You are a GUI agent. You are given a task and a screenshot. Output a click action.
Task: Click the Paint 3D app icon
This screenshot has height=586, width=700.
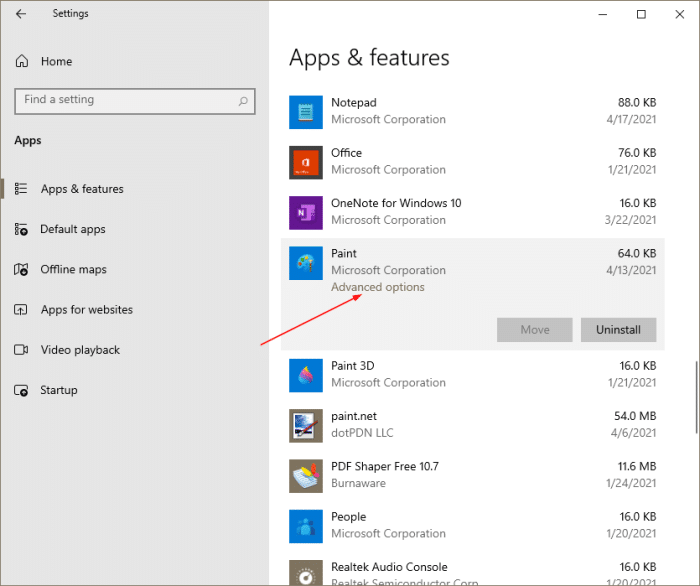click(306, 375)
